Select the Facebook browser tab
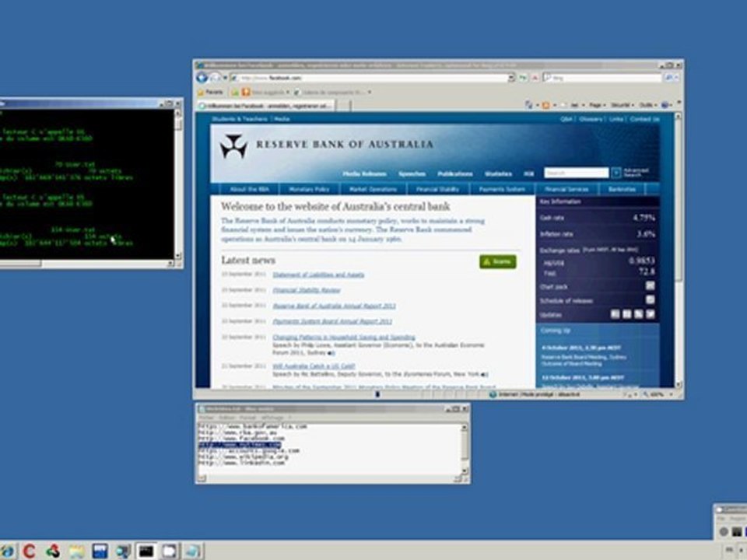Screen dimensions: 747x560 [266, 106]
